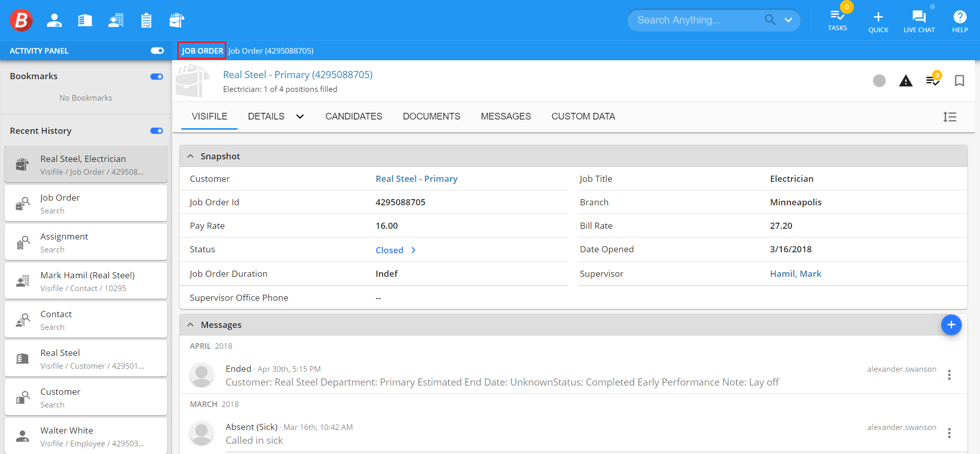This screenshot has width=980, height=454.
Task: Click the Date Opened value 3/16/2018
Action: (791, 249)
